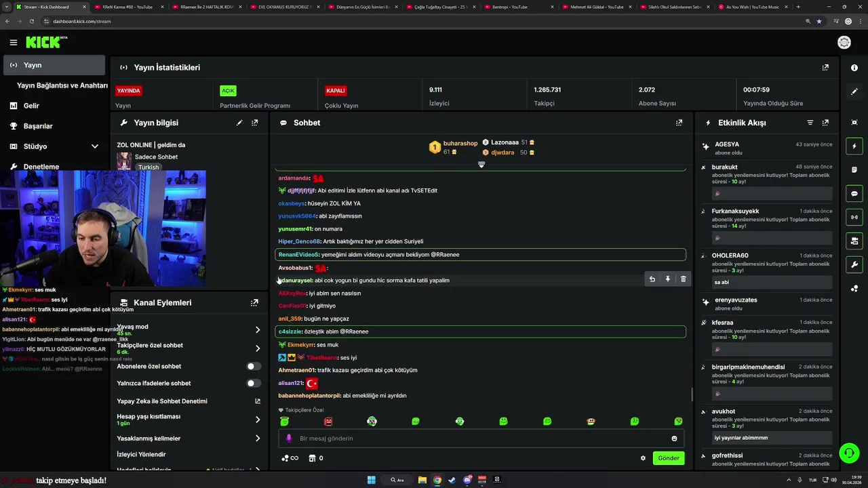Click IzleyiciYönlendir option
The height and width of the screenshot is (488, 868).
[x=141, y=454]
